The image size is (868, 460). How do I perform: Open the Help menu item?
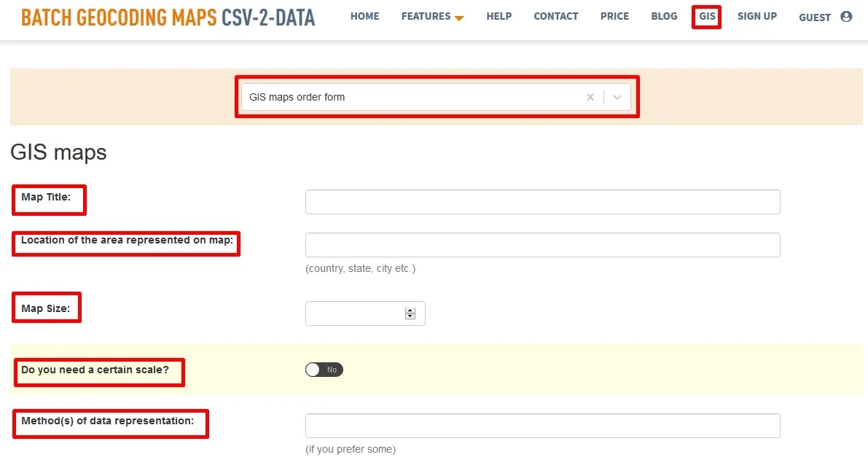pyautogui.click(x=498, y=16)
